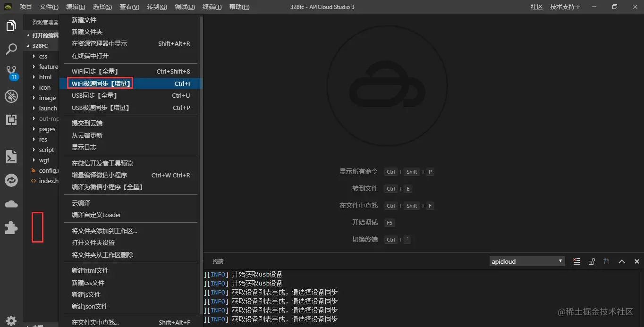Click the APICloud logo in the title bar
Image resolution: width=644 pixels, height=327 pixels.
[x=8, y=7]
